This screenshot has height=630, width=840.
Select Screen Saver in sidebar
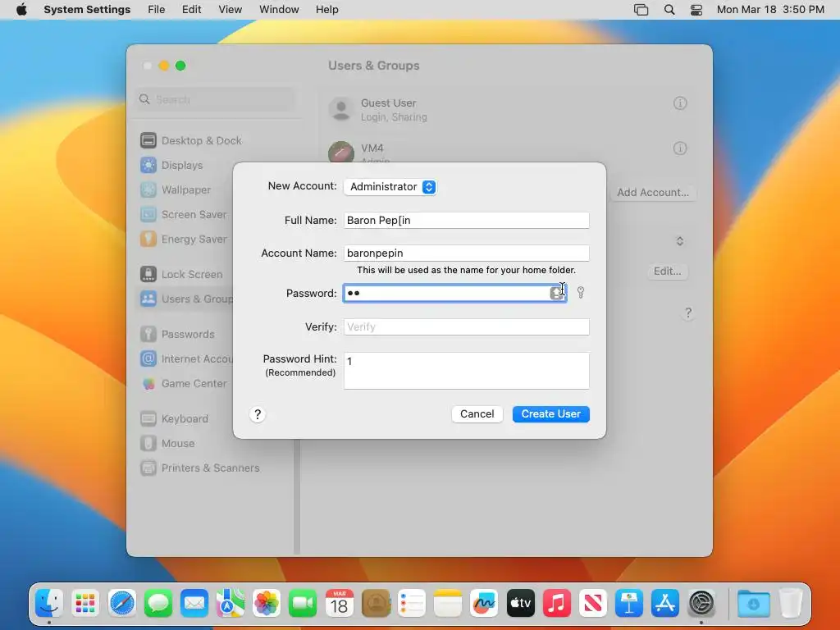click(184, 214)
